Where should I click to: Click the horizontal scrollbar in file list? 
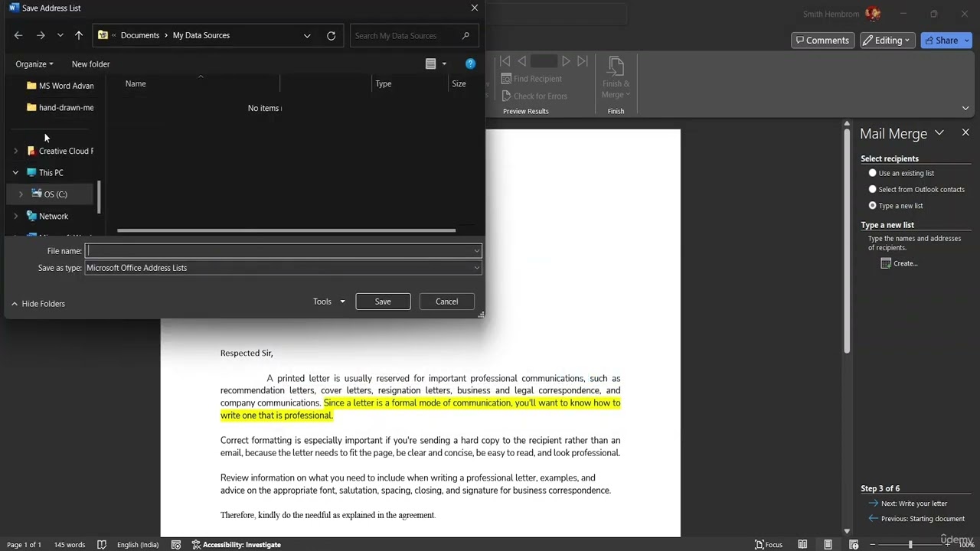pos(286,230)
